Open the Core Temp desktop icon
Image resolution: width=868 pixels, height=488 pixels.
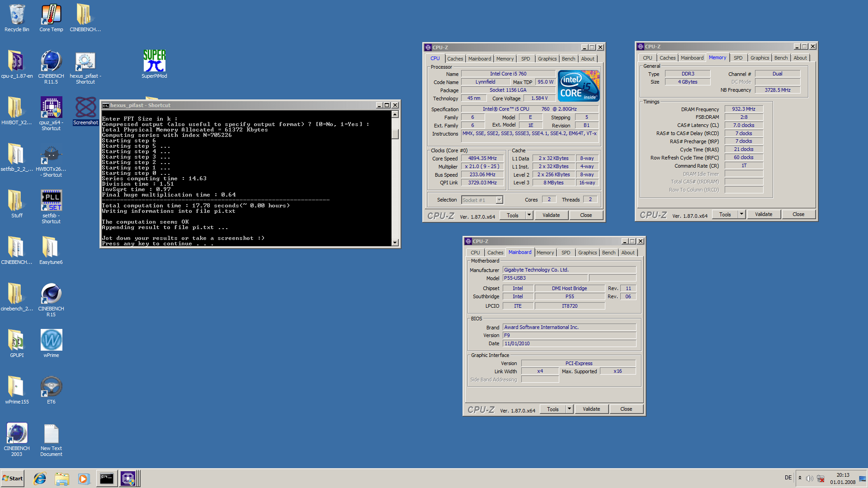[x=51, y=16]
